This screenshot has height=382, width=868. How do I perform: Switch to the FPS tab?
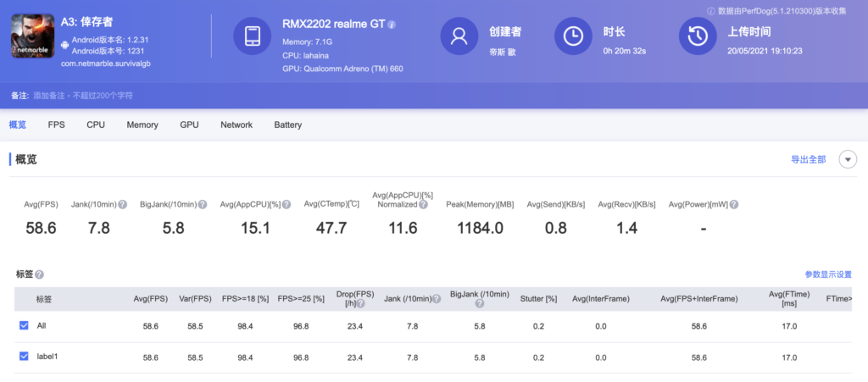point(57,125)
